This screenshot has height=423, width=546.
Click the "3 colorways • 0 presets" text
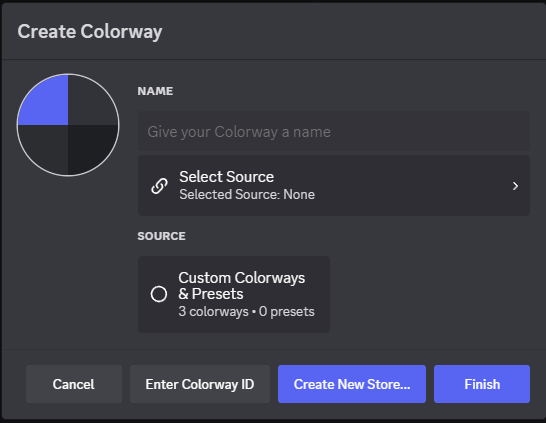coord(247,312)
